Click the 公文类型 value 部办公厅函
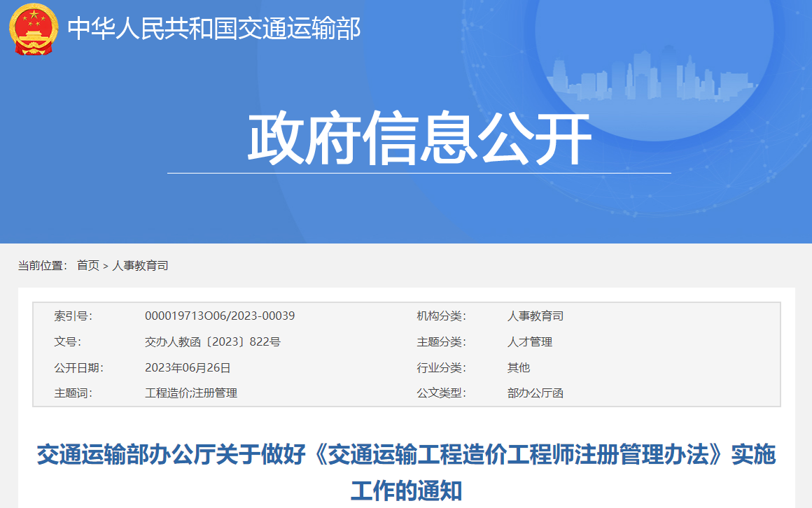Screen dimensions: 812x508 pos(536,393)
